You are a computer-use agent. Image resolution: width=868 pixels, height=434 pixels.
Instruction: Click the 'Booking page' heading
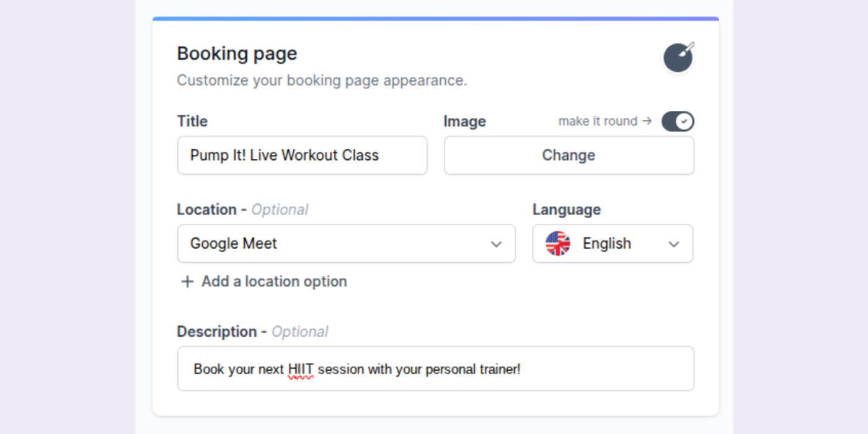[x=237, y=53]
